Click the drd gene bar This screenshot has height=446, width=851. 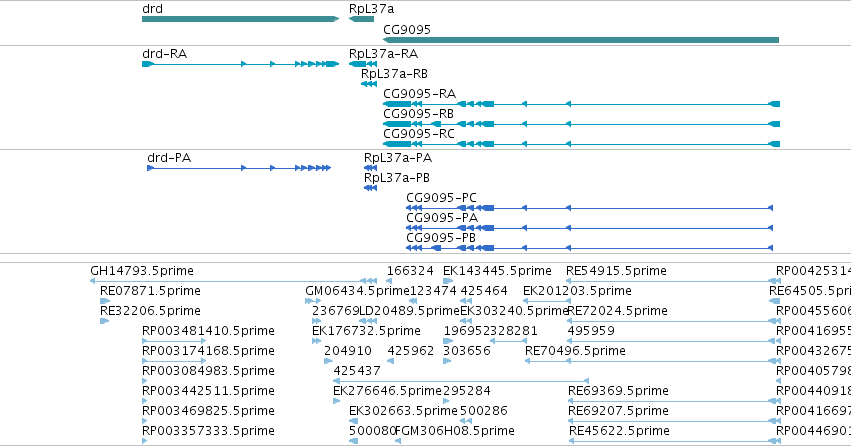click(240, 19)
